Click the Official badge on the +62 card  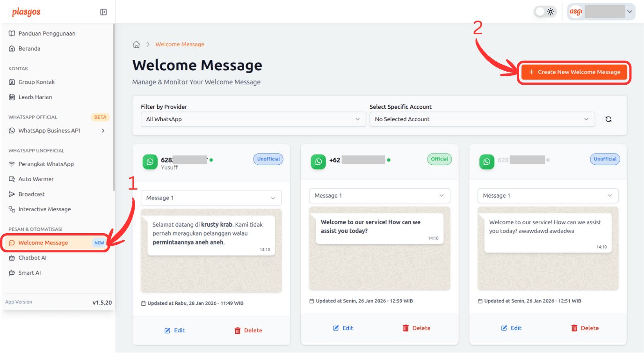pos(439,159)
